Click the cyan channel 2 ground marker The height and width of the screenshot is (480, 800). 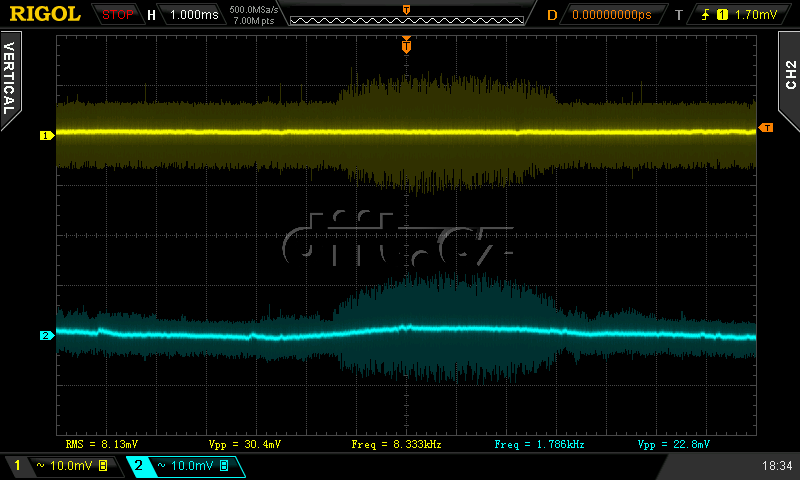(x=45, y=336)
